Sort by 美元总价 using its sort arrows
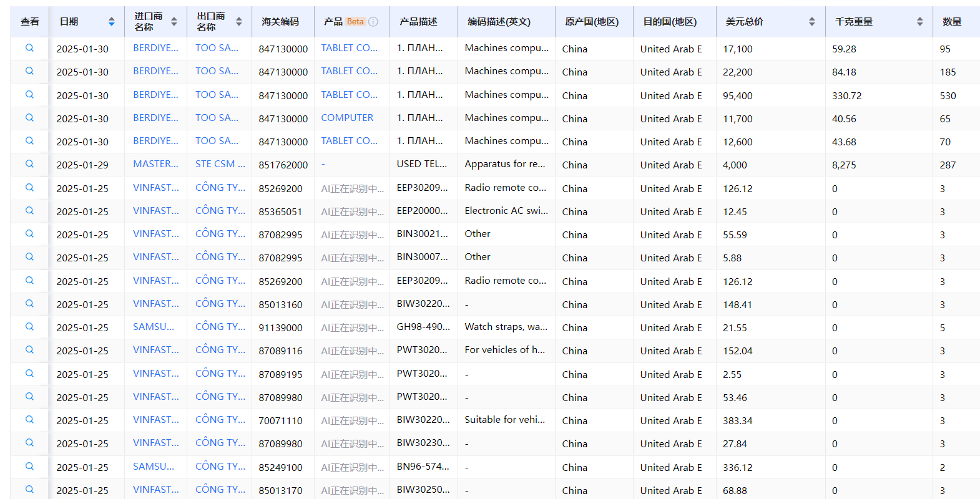The width and height of the screenshot is (980, 499). 811,22
